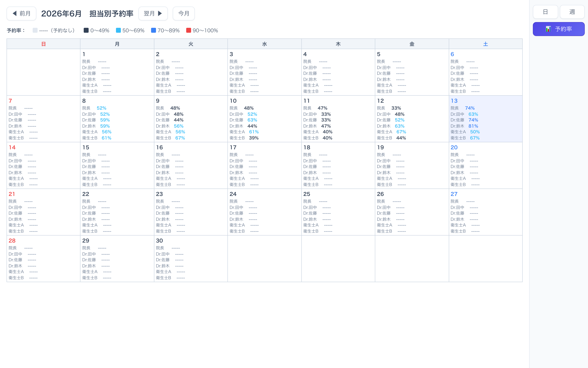Select date 8 in the calendar
Screen dimensions: 588x368
117,119
